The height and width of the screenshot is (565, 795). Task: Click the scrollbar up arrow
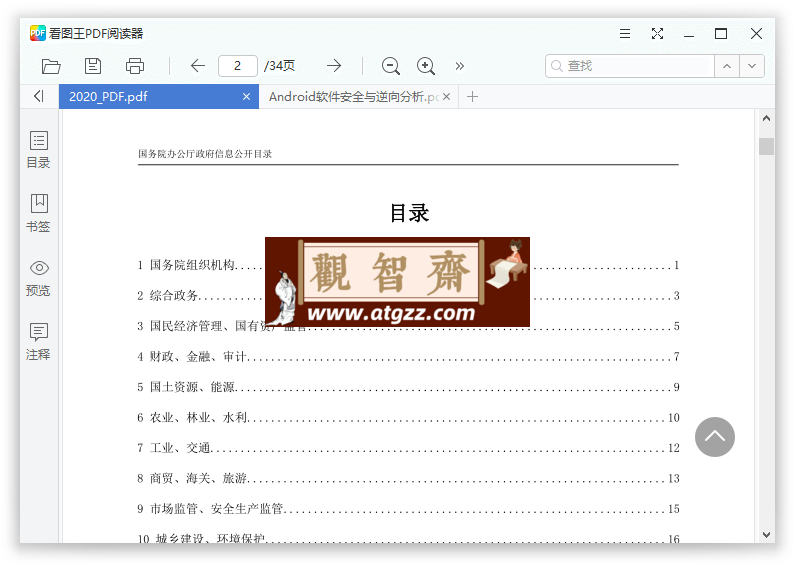coord(766,118)
